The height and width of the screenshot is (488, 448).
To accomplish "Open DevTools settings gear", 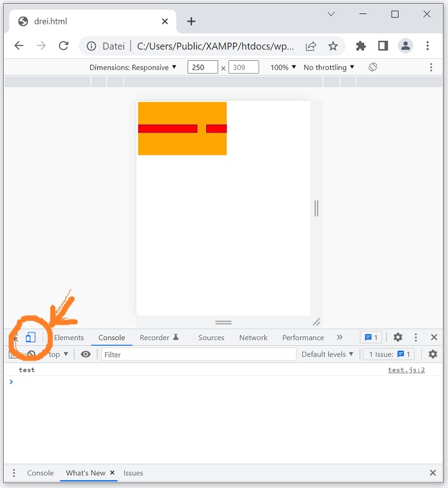I will coord(398,338).
